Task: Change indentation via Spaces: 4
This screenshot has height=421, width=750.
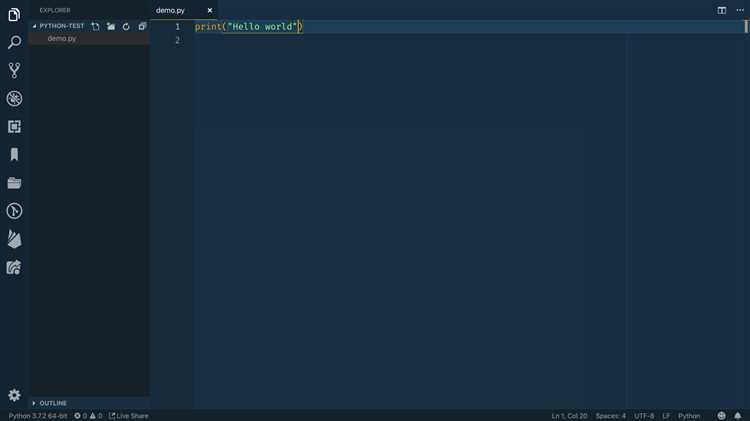Action: pos(610,416)
